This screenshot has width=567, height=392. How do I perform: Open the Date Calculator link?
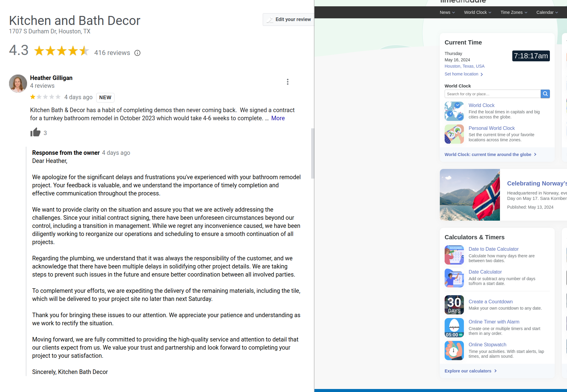pyautogui.click(x=485, y=272)
